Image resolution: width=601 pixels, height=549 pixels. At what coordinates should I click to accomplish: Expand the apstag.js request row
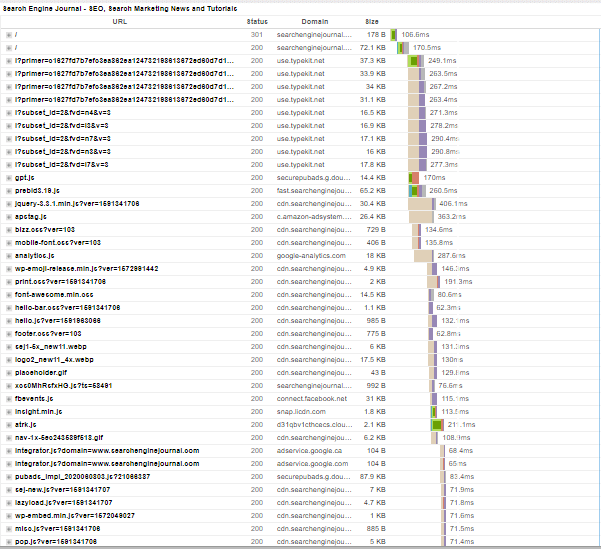pos(8,217)
